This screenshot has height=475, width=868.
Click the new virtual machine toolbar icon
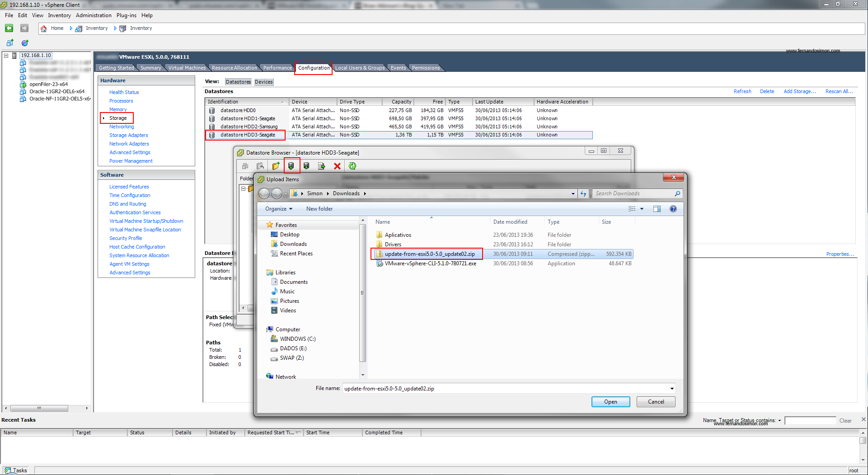click(10, 43)
